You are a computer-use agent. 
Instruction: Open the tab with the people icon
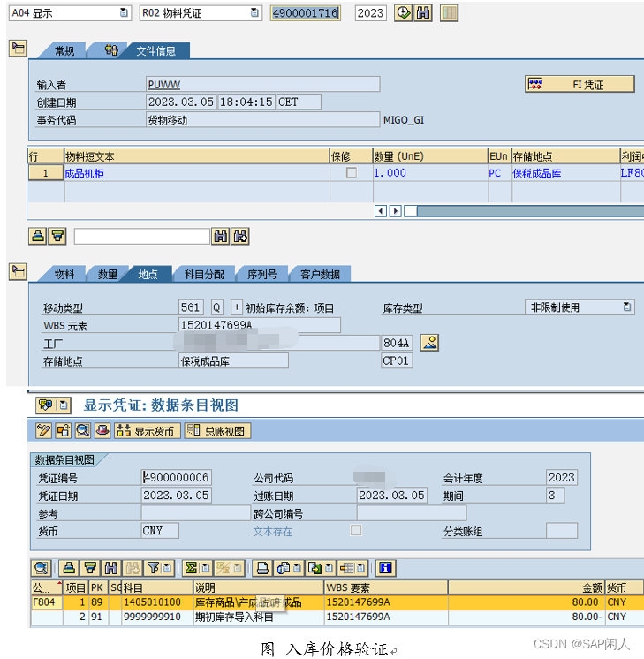[x=111, y=50]
